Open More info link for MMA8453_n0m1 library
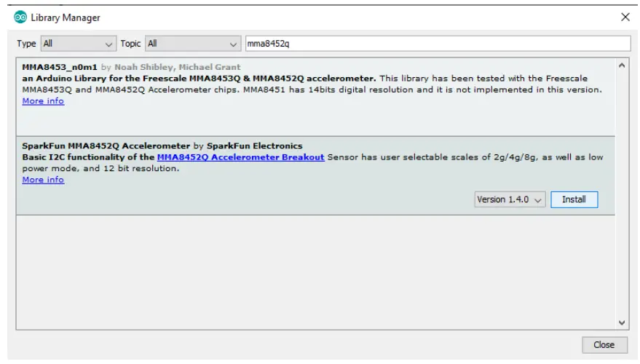 pyautogui.click(x=43, y=101)
